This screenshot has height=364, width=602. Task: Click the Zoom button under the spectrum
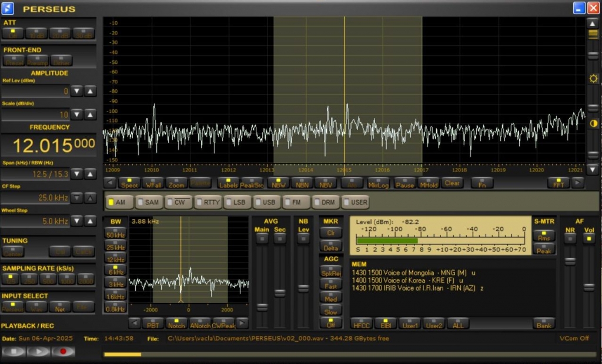coord(176,183)
